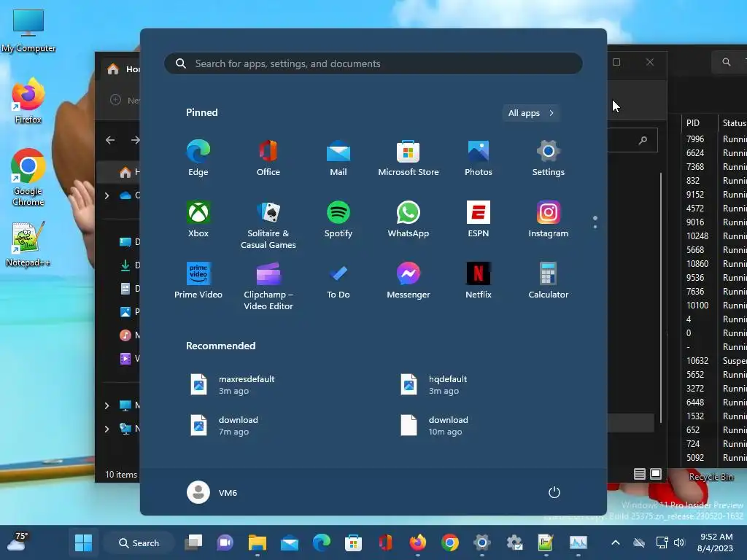Open the WhatsApp pinned app
The width and height of the screenshot is (747, 560).
pos(409,219)
